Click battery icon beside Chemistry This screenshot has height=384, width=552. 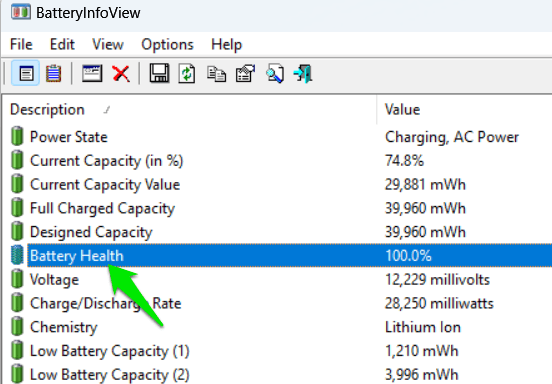click(x=17, y=326)
